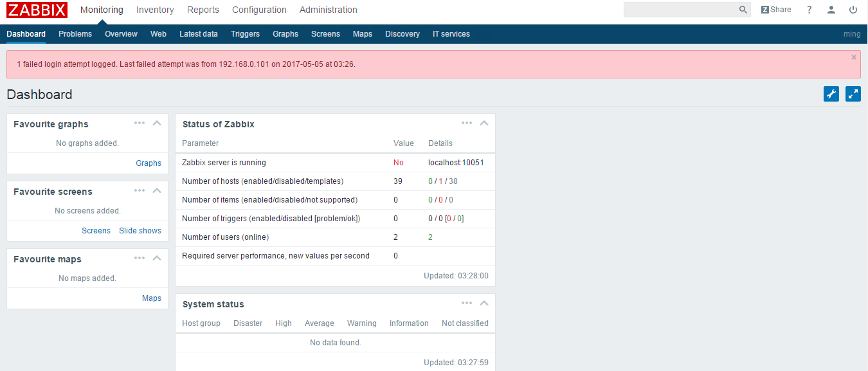Click the Warning column header

click(x=362, y=323)
